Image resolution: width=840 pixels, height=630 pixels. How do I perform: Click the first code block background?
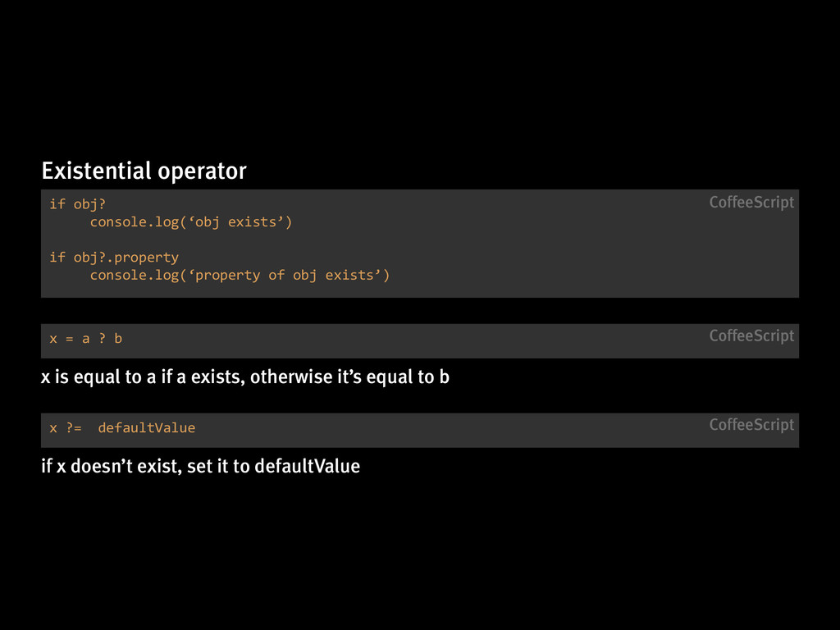point(420,243)
